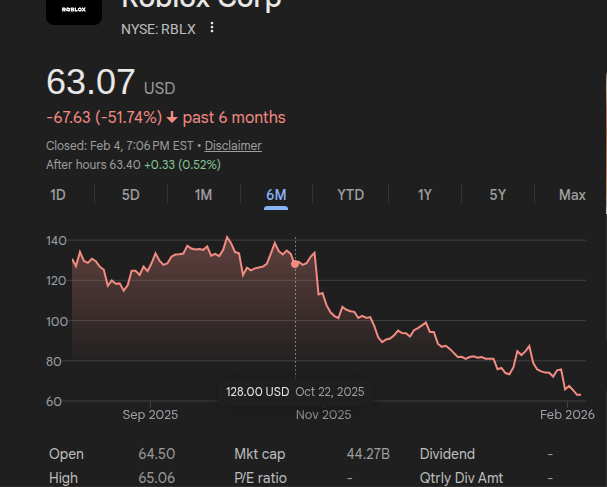Show the 5Y price chart

click(498, 195)
